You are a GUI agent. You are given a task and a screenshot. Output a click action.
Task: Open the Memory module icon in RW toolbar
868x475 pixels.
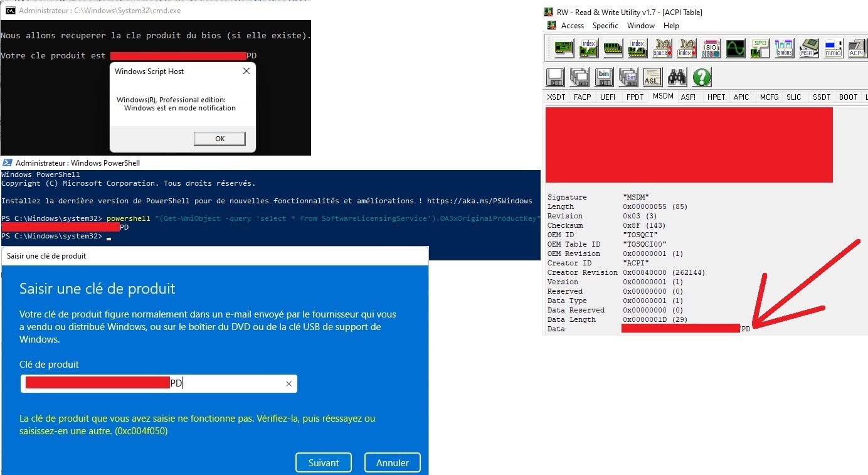tap(613, 48)
